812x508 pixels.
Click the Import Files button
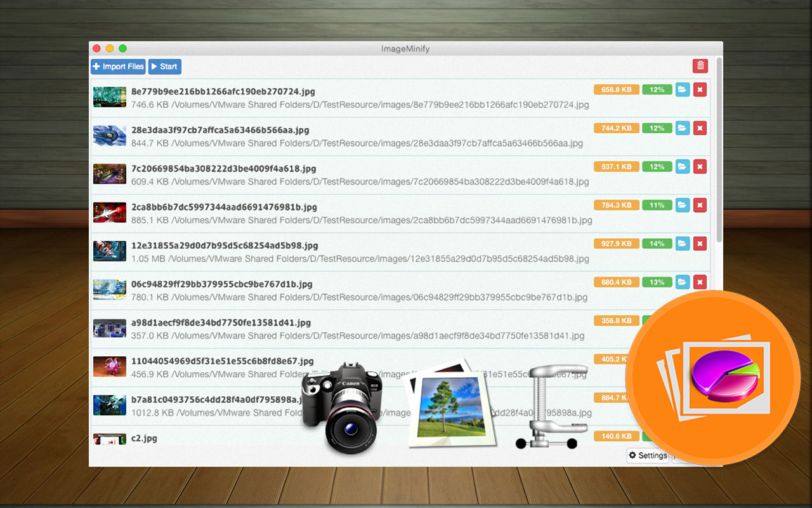(119, 67)
